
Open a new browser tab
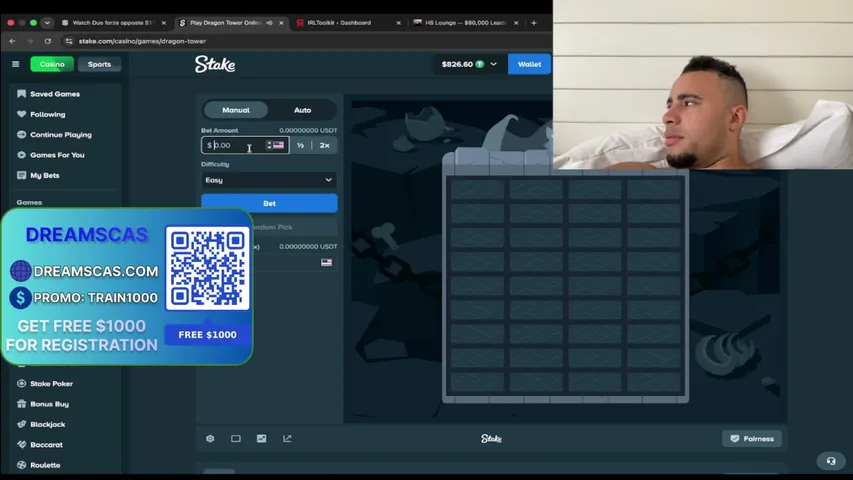pos(534,23)
